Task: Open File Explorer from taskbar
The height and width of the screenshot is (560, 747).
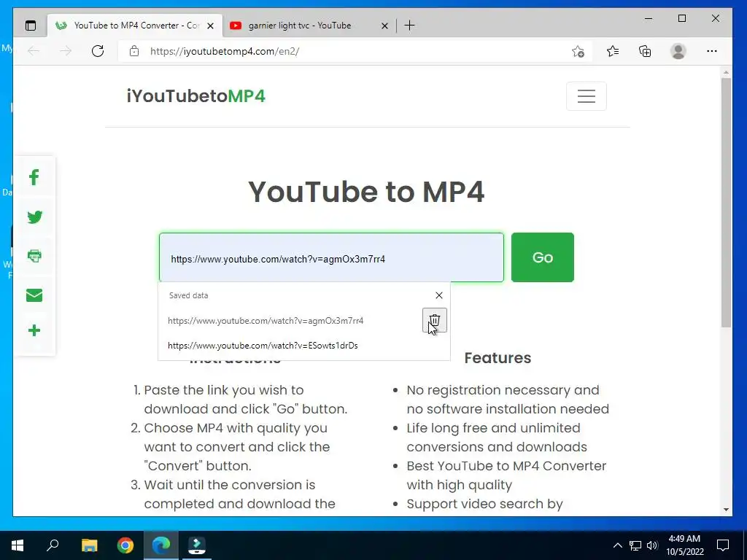Action: [89, 545]
